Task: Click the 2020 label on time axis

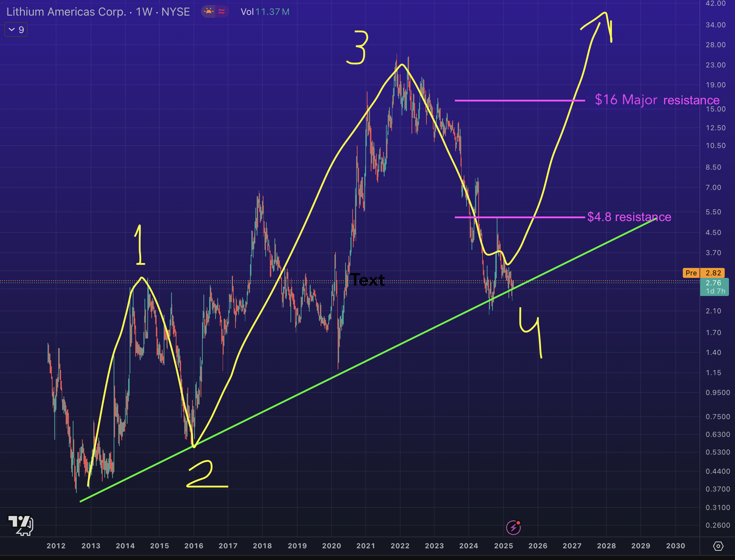Action: [331, 546]
